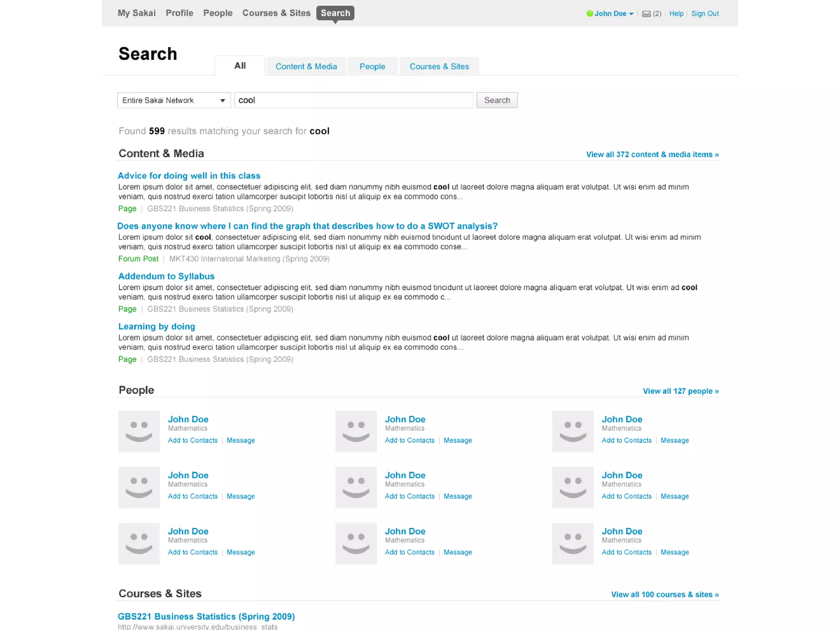840x630 pixels.
Task: Open John Doe user menu arrow
Action: [631, 14]
